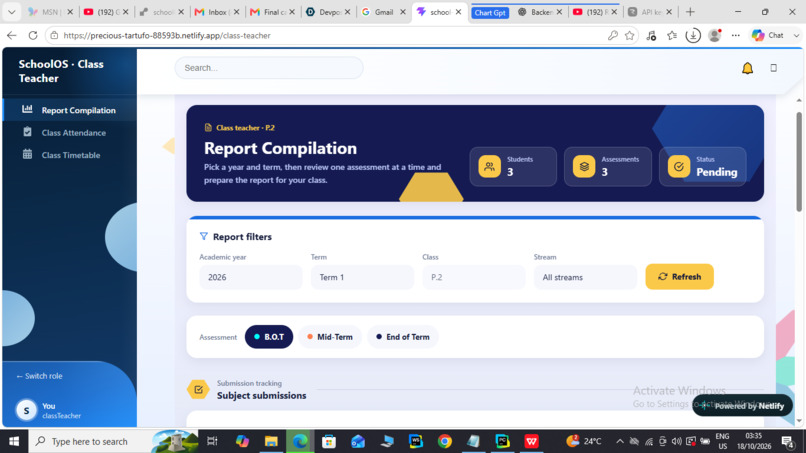Screen dimensions: 806x453
Task: Open Class Timetable in sidebar
Action: pyautogui.click(x=70, y=155)
